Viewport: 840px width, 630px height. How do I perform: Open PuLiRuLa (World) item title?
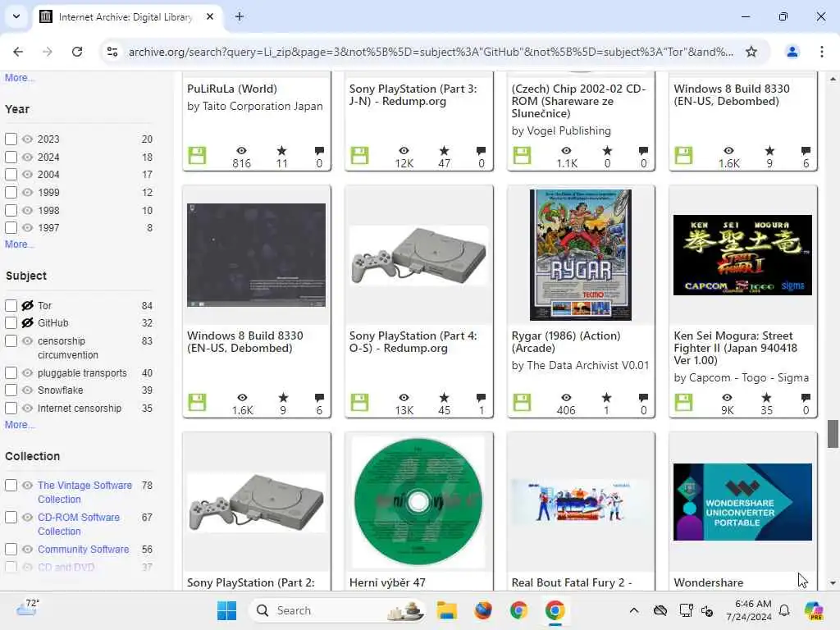tap(232, 89)
